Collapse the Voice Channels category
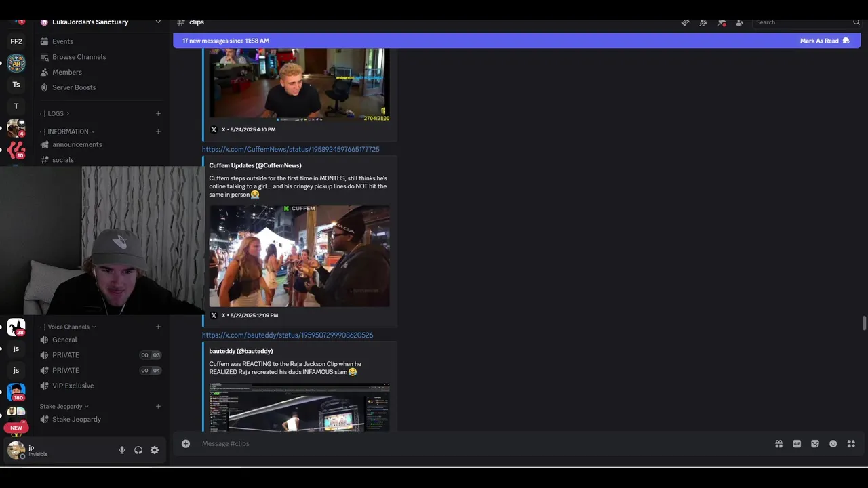This screenshot has height=488, width=868. 68,327
